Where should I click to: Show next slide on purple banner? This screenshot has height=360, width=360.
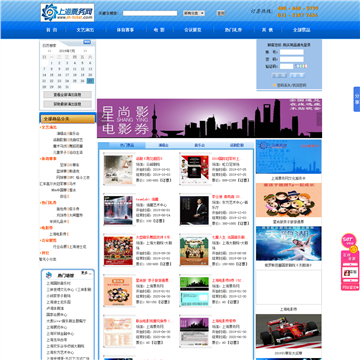pos(319,119)
